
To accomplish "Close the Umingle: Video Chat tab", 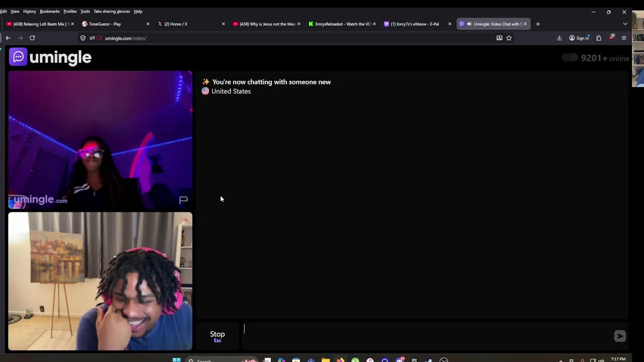I will pyautogui.click(x=525, y=24).
